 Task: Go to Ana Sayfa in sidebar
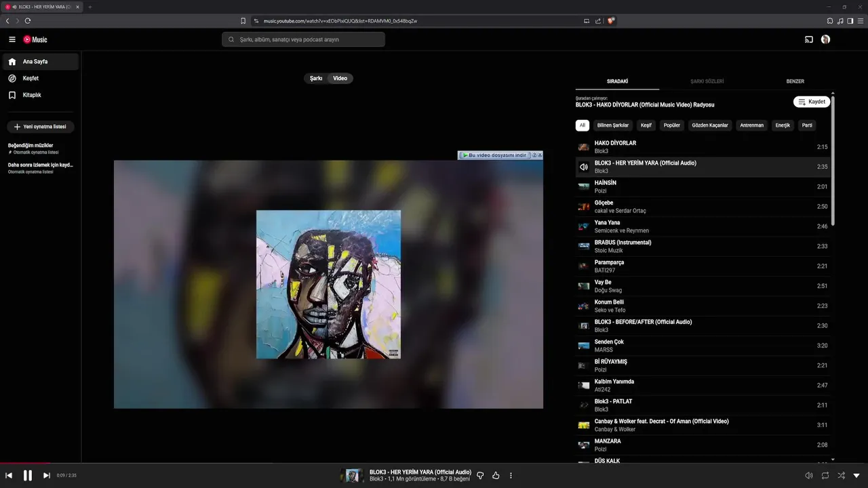(39, 62)
